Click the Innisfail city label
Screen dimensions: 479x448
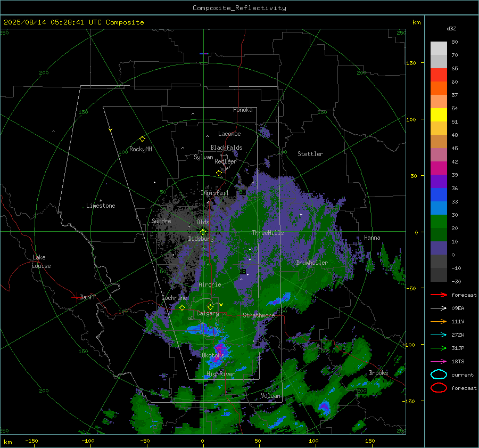pos(214,193)
